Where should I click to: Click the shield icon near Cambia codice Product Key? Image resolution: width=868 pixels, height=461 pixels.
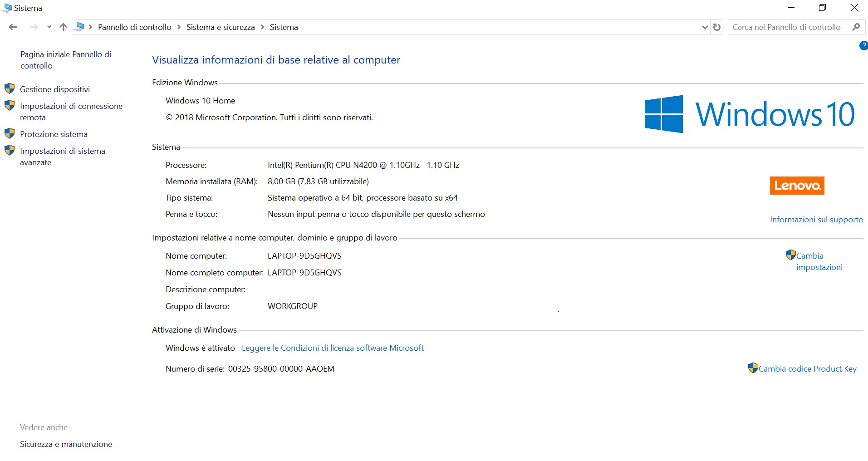pos(753,368)
